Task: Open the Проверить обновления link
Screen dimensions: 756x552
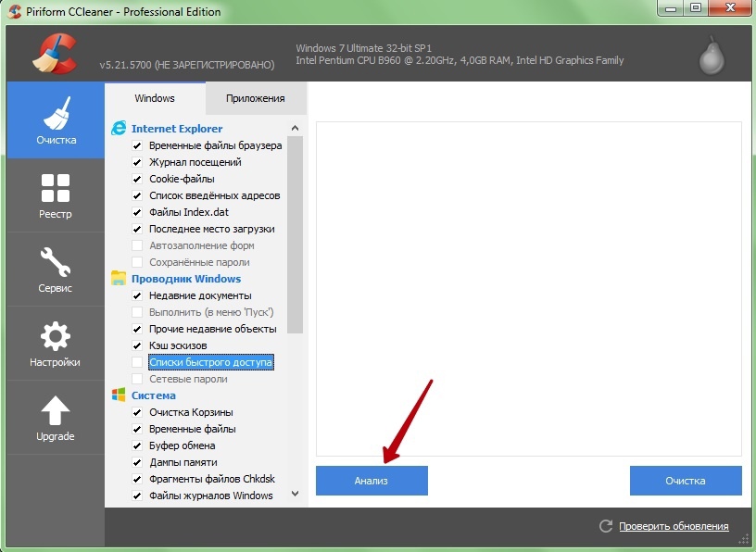Action: pos(674,526)
